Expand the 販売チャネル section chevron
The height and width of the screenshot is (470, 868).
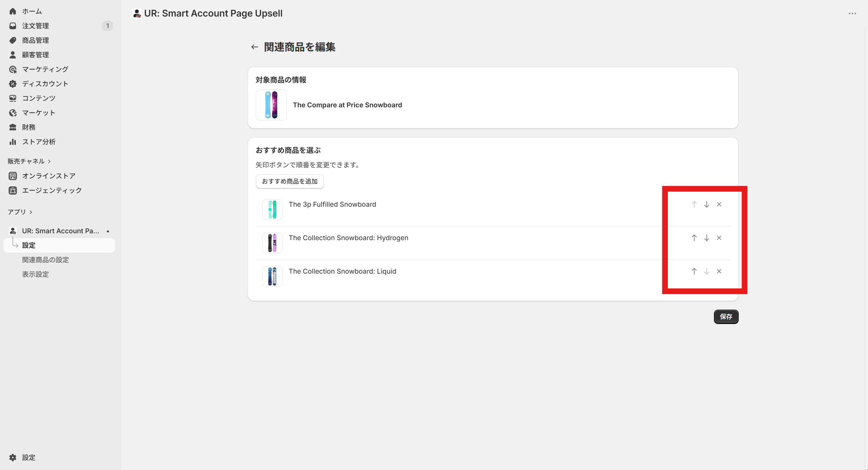click(49, 161)
